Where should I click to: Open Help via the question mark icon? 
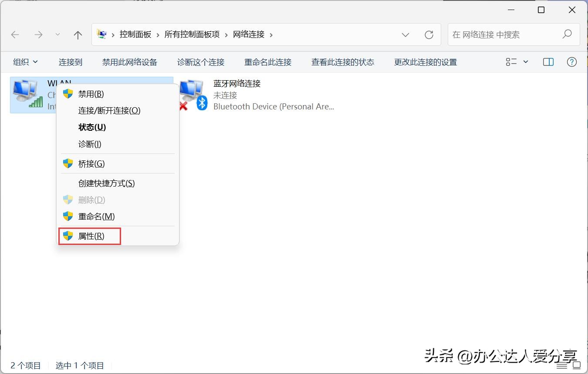coord(572,61)
